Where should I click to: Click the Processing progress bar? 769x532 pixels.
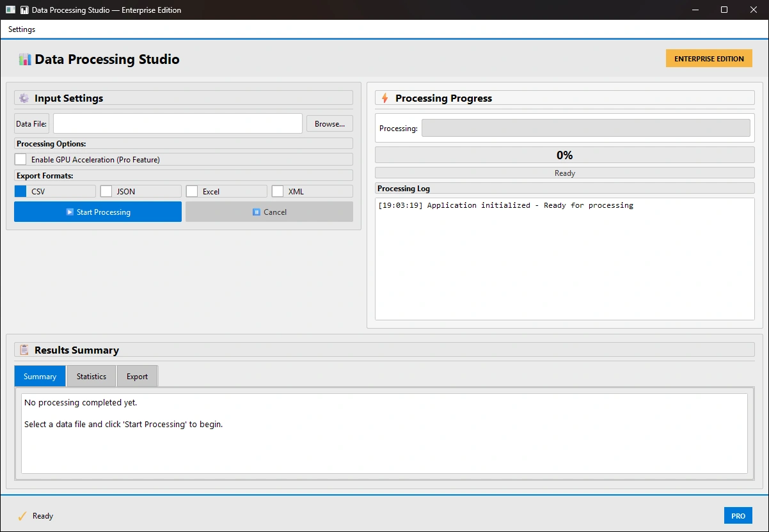tap(586, 128)
